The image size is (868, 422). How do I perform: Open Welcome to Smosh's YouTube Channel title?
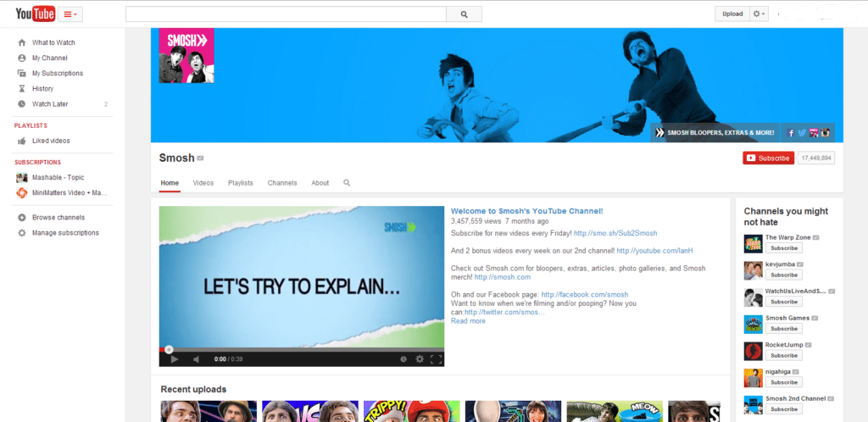[x=526, y=211]
